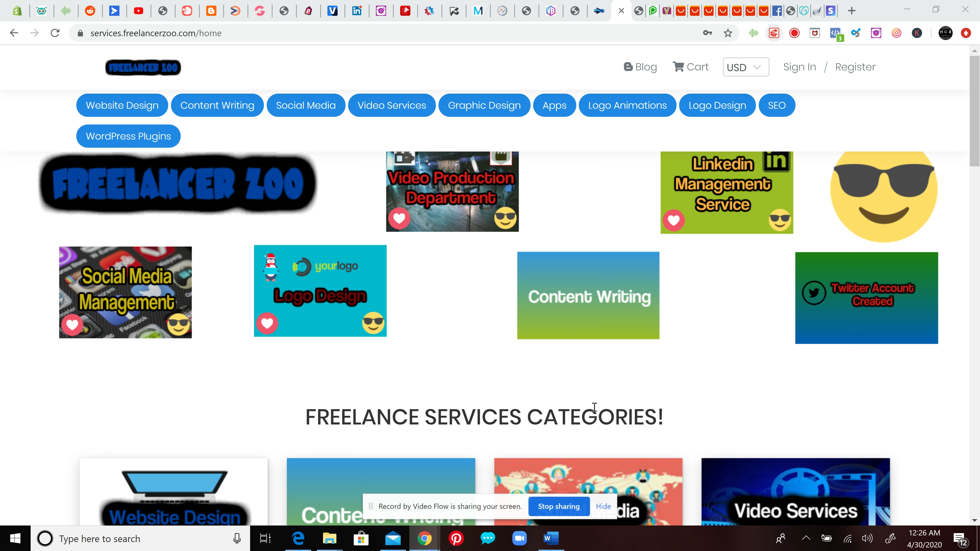Open the Chrome profile avatar

tap(945, 33)
